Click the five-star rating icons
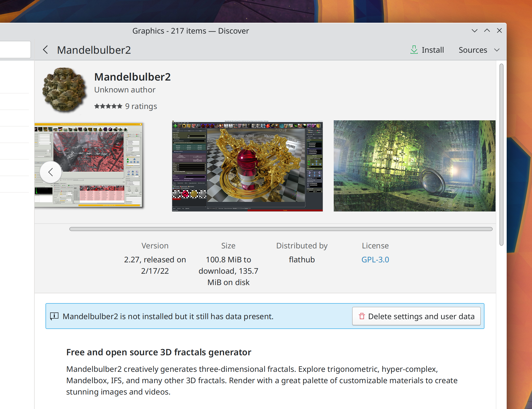 pyautogui.click(x=108, y=106)
